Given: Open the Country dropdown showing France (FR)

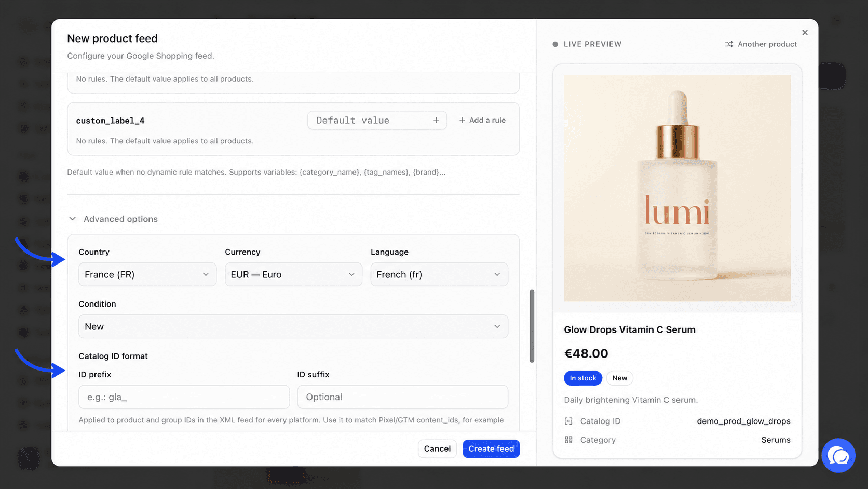Looking at the screenshot, I should tap(147, 274).
